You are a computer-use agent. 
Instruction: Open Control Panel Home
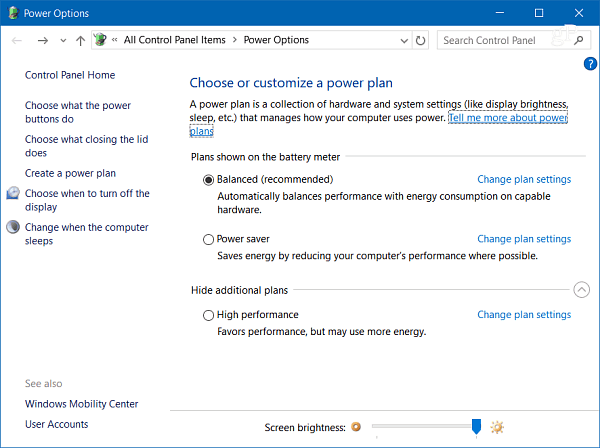(x=70, y=75)
